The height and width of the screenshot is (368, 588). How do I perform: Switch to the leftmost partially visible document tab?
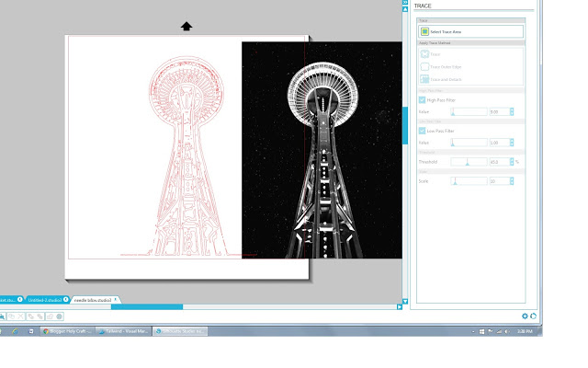[x=10, y=300]
